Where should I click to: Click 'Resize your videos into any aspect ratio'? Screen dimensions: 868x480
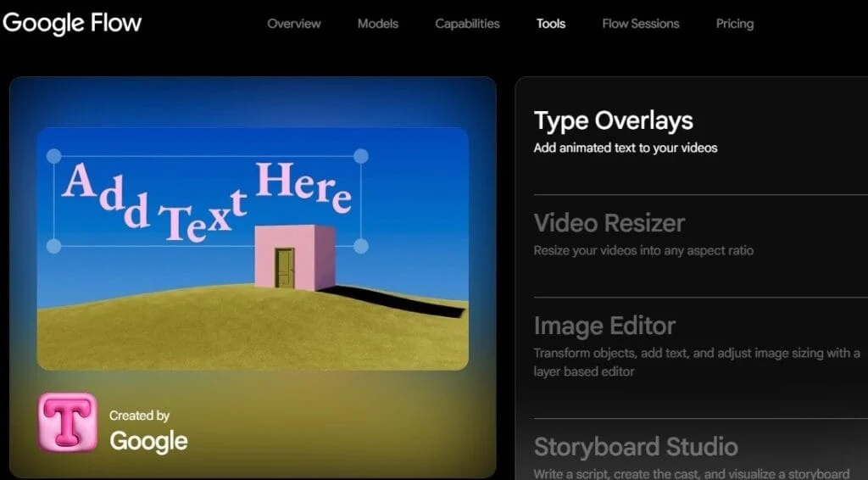644,251
